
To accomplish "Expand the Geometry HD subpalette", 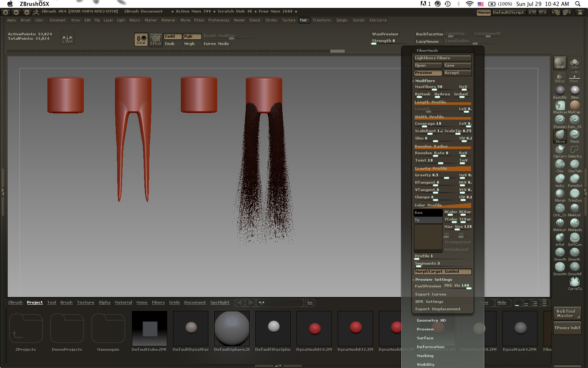I will [x=431, y=321].
